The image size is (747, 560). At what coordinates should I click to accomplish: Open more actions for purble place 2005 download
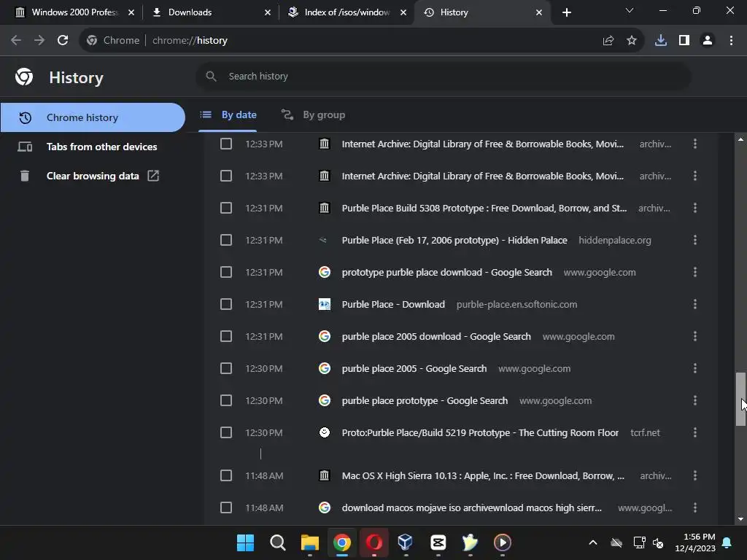[x=695, y=336]
